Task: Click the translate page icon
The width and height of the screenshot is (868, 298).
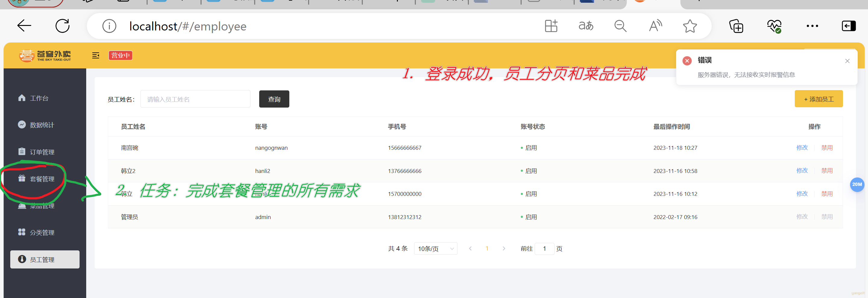Action: pos(586,26)
